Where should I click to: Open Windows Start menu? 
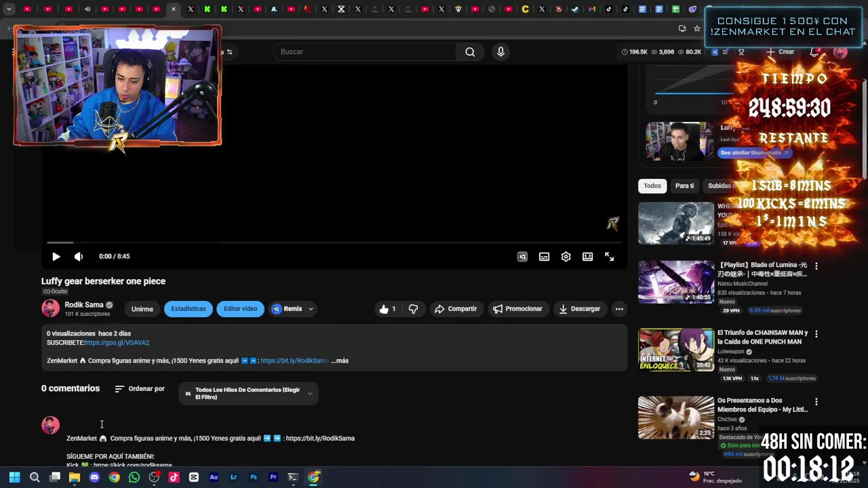coord(14,477)
